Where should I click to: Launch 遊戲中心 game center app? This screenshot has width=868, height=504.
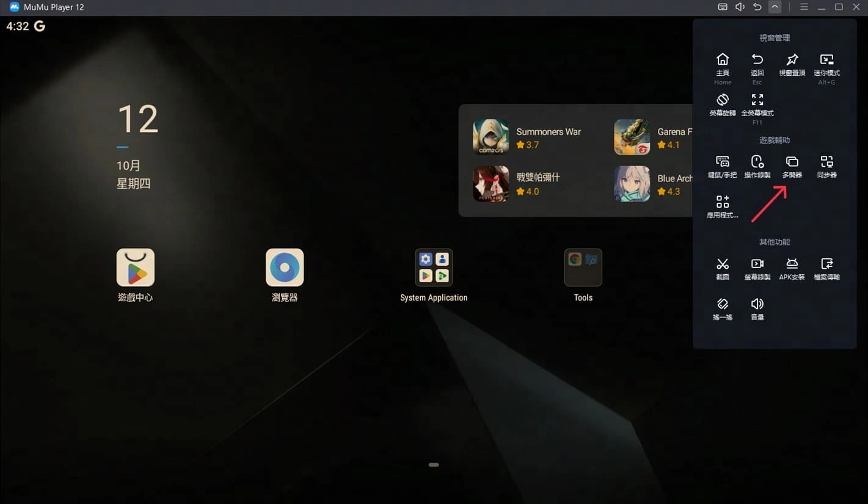point(136,268)
